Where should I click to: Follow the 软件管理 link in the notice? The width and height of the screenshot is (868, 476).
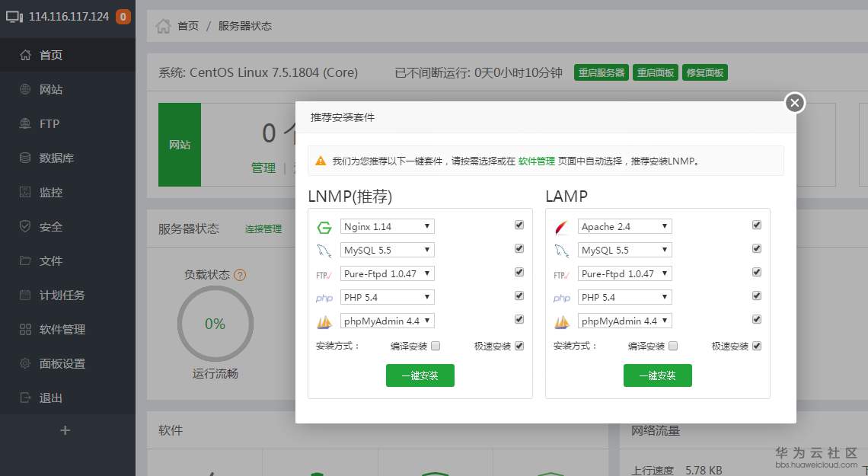[x=536, y=161]
